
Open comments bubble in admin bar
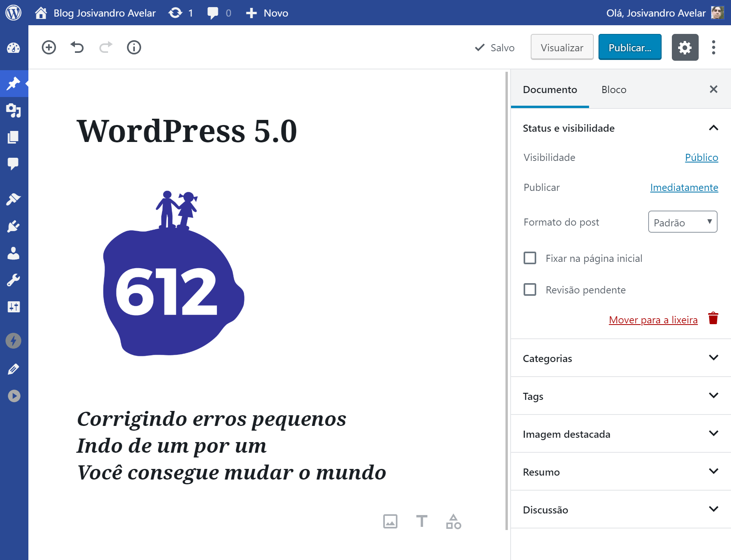(x=219, y=13)
